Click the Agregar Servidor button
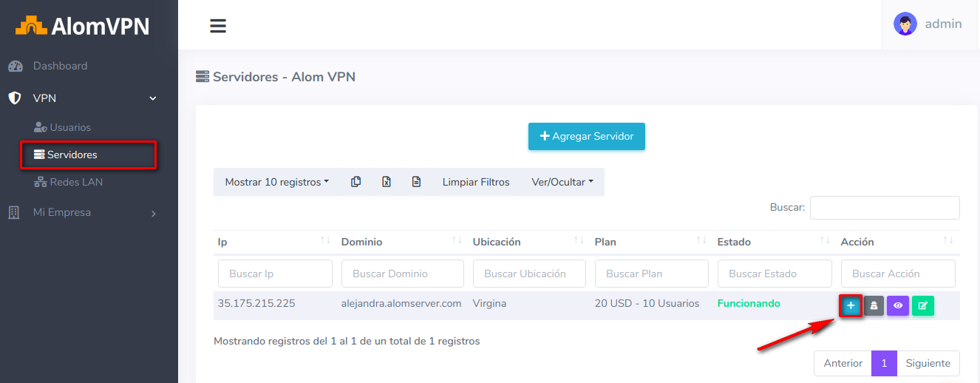 point(586,136)
